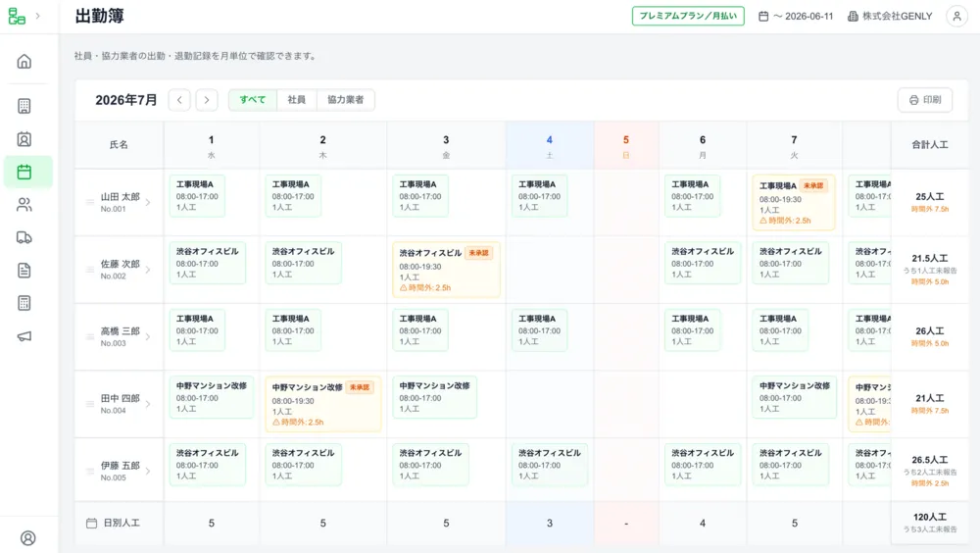
Task: Open the ID badge icon in sidebar
Action: pos(24,139)
